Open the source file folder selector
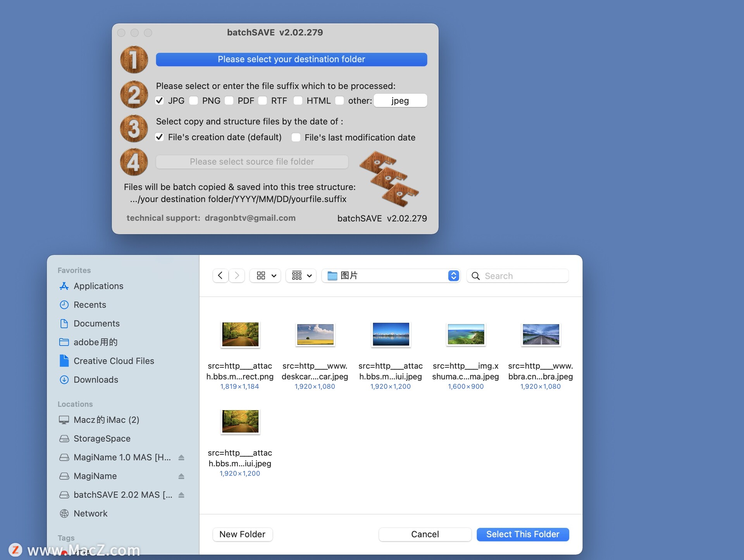744x560 pixels. 253,162
